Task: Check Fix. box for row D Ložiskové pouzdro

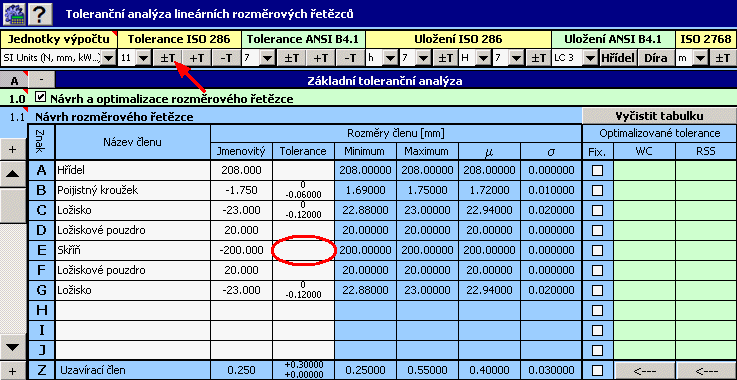Action: 597,230
